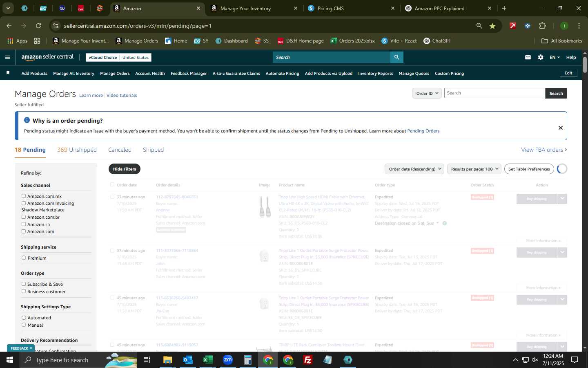Expand Buy shipping arrow for order 113-6636768
Screen dimensions: 588x368
click(562, 299)
